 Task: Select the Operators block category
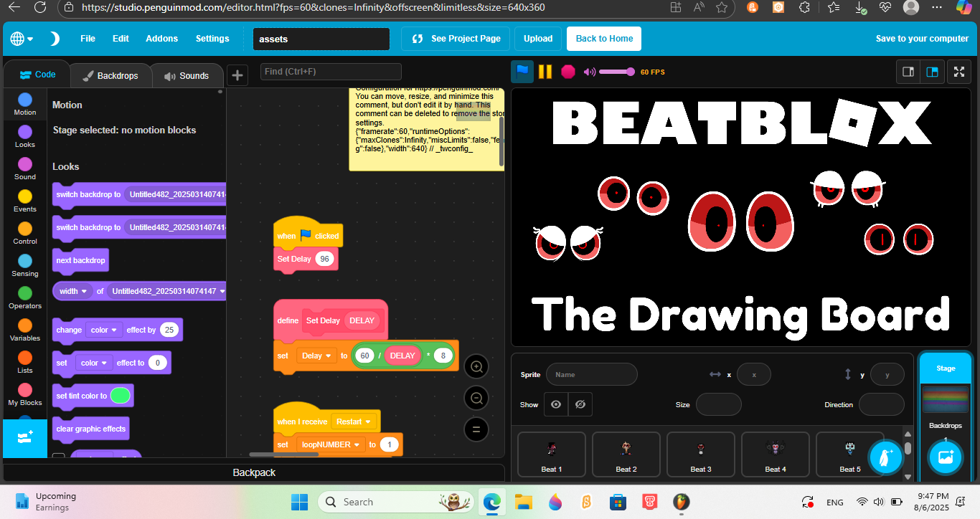(x=24, y=297)
